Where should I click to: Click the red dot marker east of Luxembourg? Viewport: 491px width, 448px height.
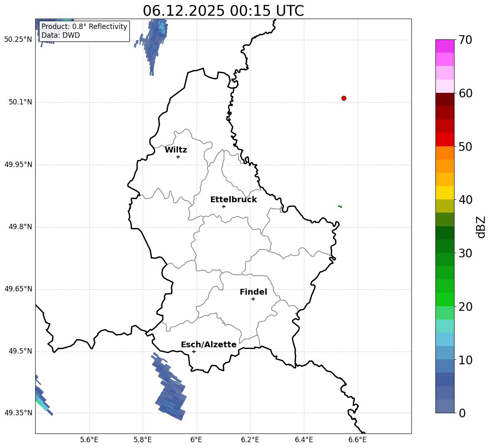point(344,98)
